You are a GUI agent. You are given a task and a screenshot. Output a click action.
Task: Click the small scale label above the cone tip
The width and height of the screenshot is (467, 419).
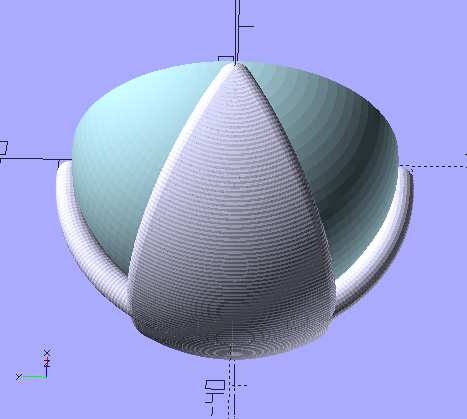[226, 59]
